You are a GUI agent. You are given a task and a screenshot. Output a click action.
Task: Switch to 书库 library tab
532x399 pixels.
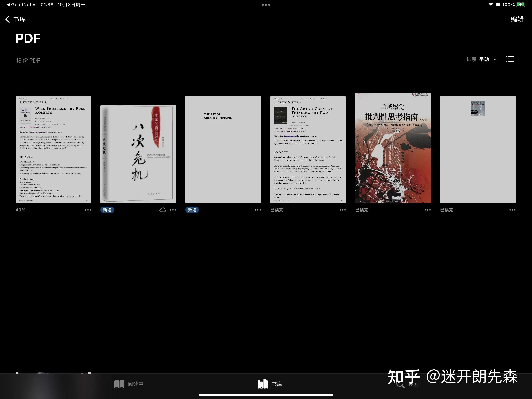270,384
